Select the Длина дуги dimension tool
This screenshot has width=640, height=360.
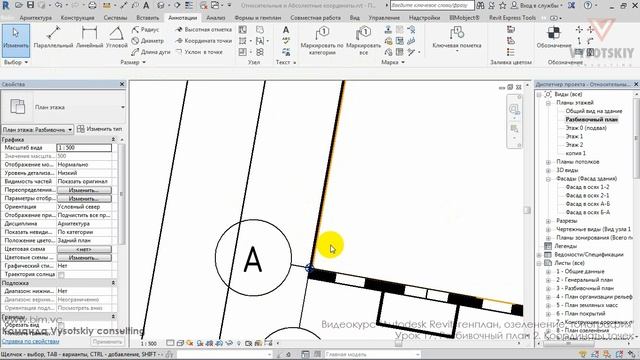(x=151, y=52)
